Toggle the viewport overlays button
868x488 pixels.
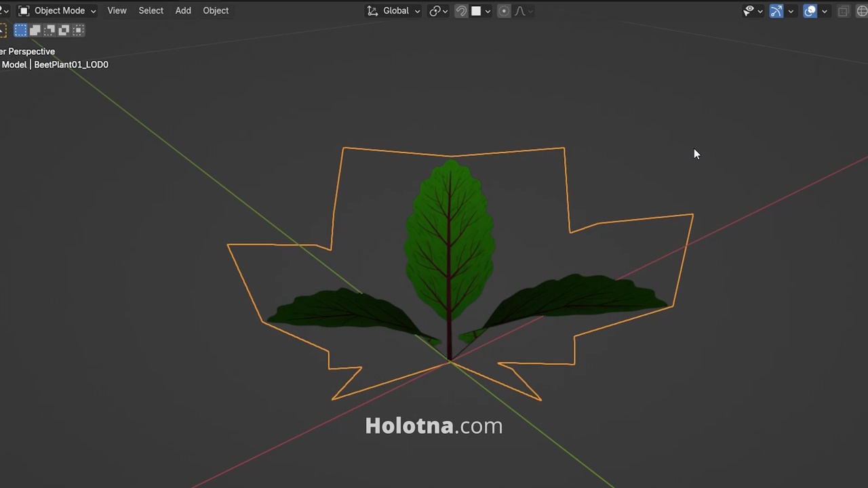[810, 11]
